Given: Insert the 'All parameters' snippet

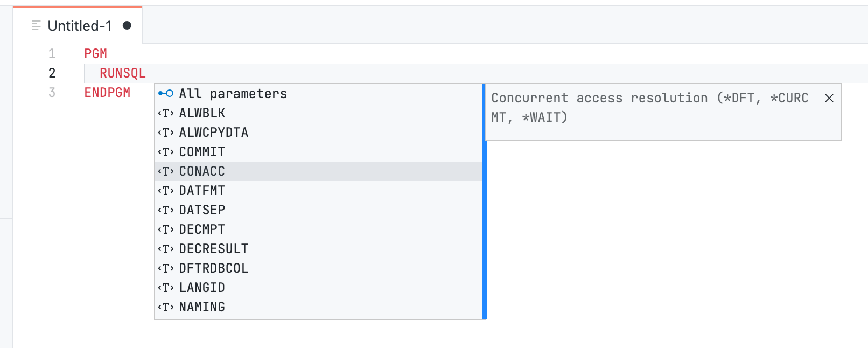Looking at the screenshot, I should point(233,93).
